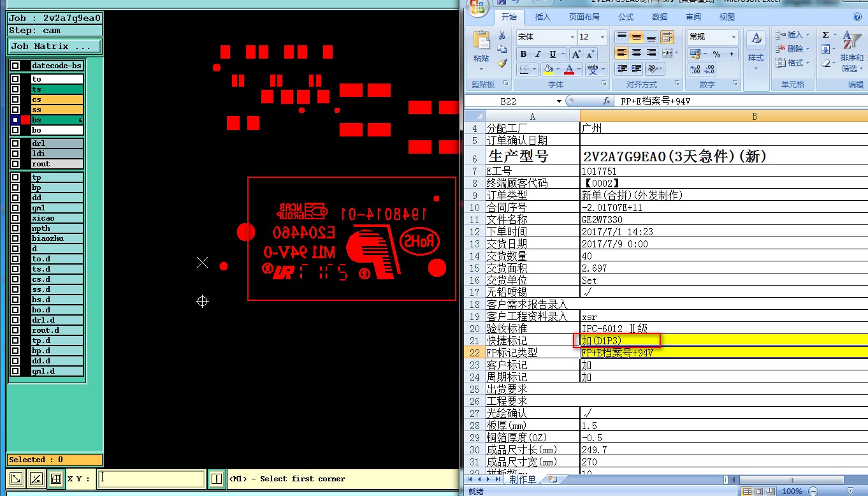The image size is (868, 496).
Task: Switch to the 视图 ribbon tab
Action: pyautogui.click(x=727, y=17)
